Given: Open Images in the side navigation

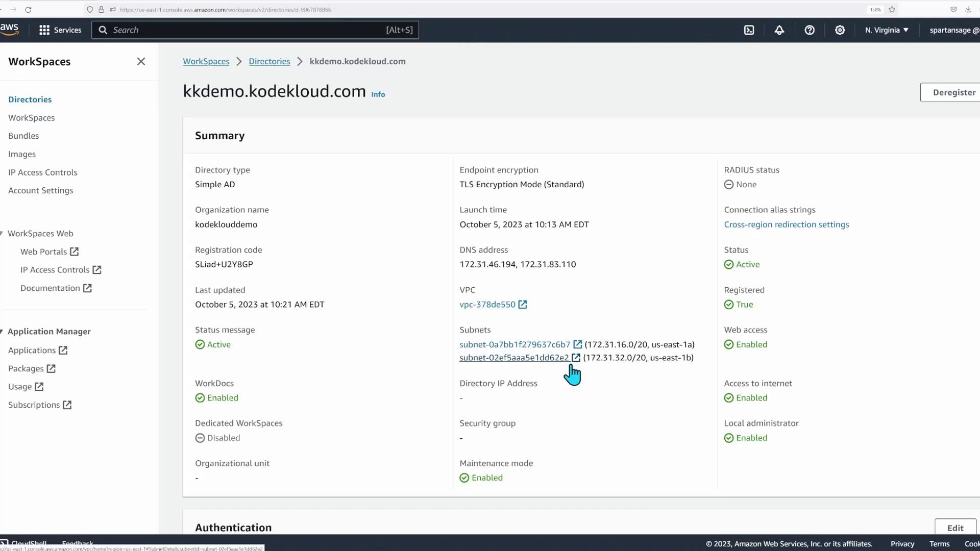Looking at the screenshot, I should (22, 154).
